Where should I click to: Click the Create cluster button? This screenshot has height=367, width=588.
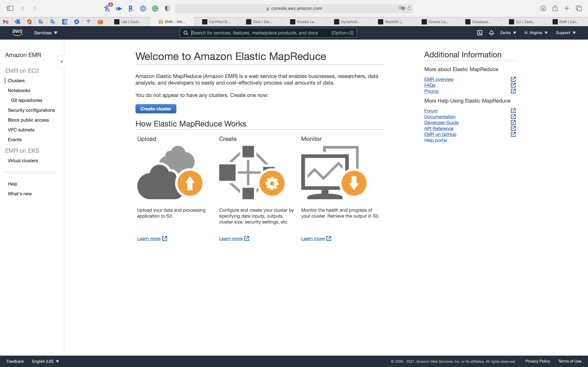click(x=156, y=109)
